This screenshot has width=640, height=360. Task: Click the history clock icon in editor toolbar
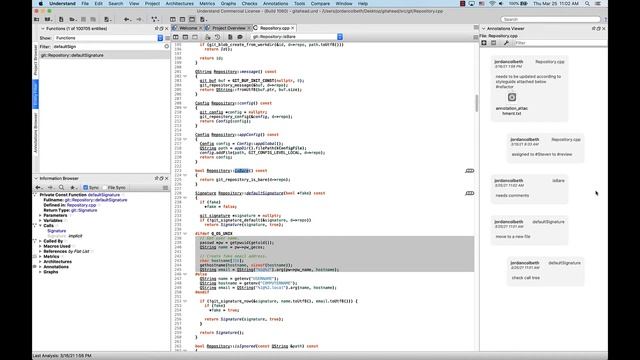(218, 37)
